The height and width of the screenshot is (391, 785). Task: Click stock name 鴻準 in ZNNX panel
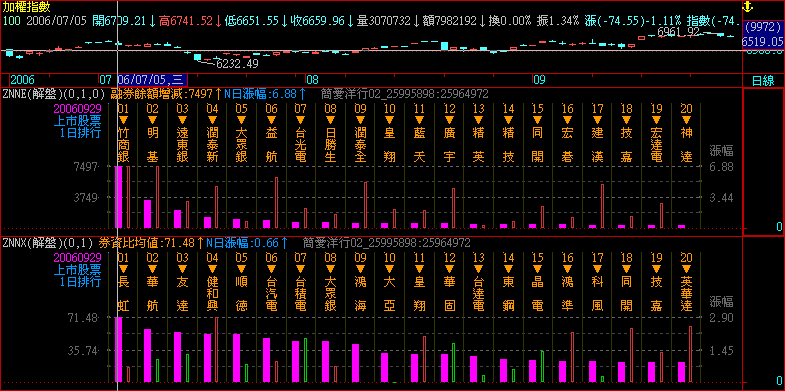point(567,294)
